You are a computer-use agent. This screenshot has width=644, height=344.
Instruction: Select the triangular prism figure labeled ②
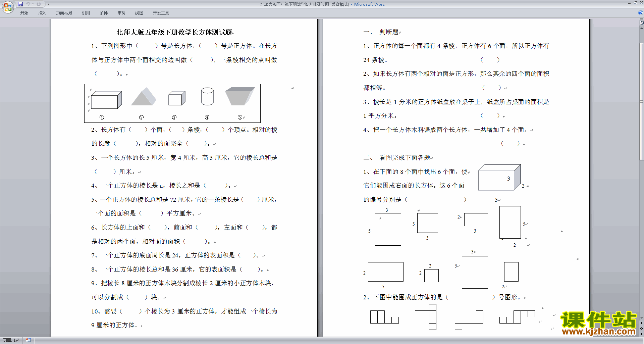pyautogui.click(x=144, y=96)
